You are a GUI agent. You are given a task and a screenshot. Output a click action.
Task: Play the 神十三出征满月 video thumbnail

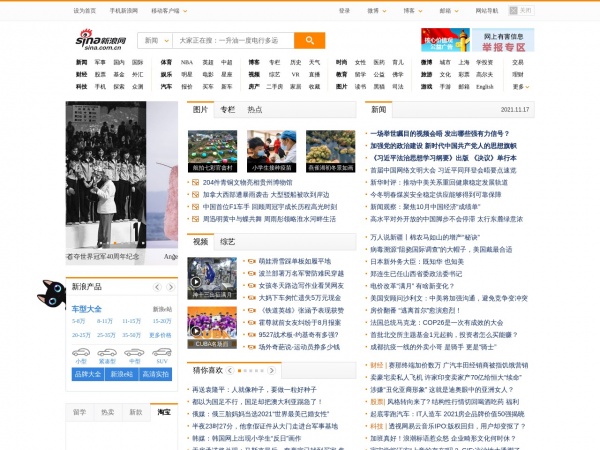212,278
